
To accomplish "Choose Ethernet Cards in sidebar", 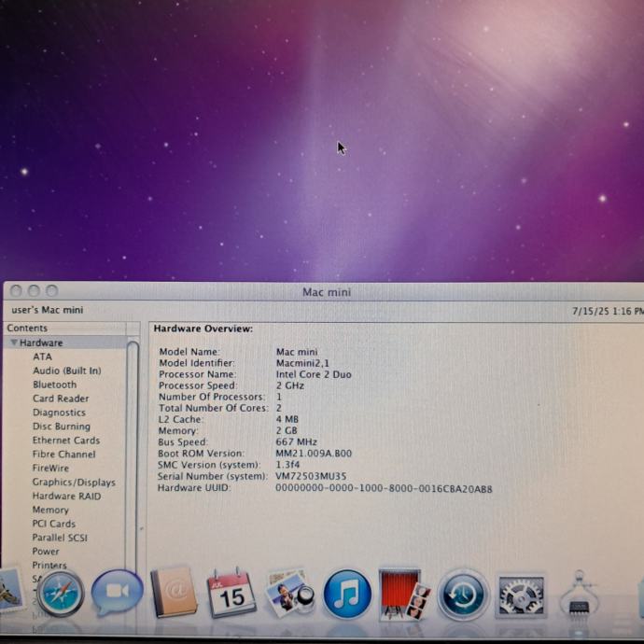I will pyautogui.click(x=65, y=441).
